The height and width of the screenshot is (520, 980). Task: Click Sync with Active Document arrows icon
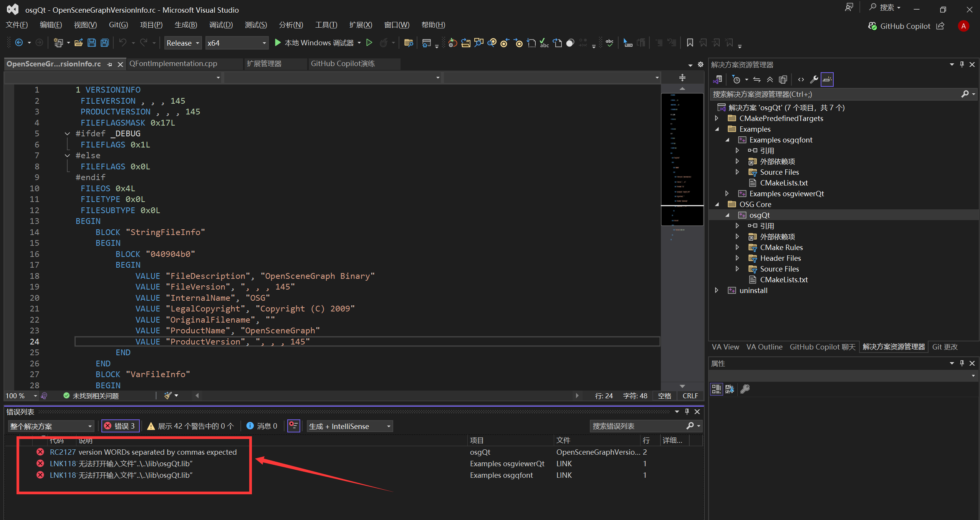[x=757, y=79]
